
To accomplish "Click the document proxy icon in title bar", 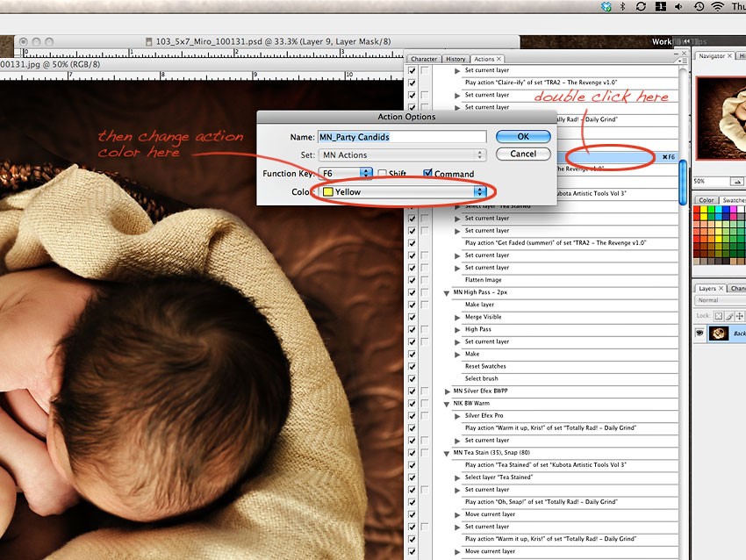I will coord(149,42).
